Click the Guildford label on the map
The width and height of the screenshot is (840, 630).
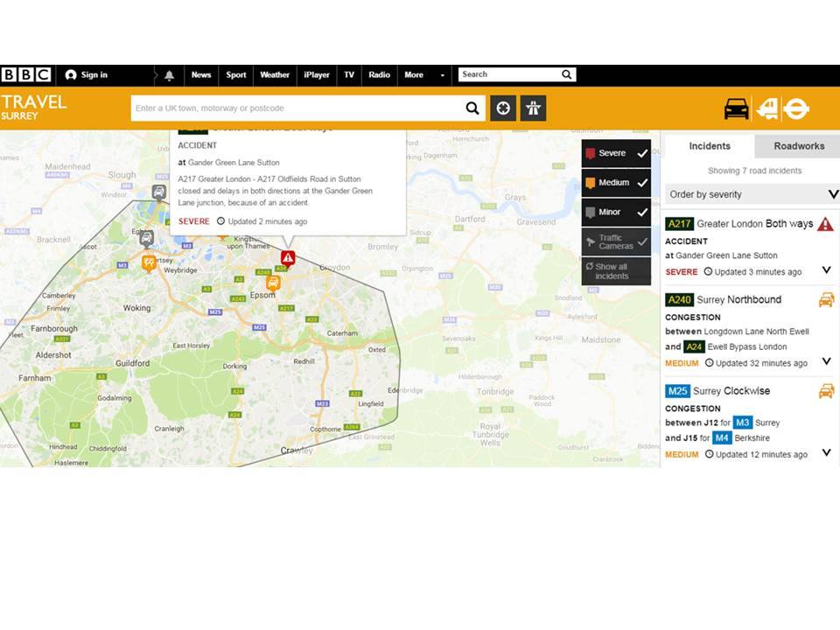point(133,363)
